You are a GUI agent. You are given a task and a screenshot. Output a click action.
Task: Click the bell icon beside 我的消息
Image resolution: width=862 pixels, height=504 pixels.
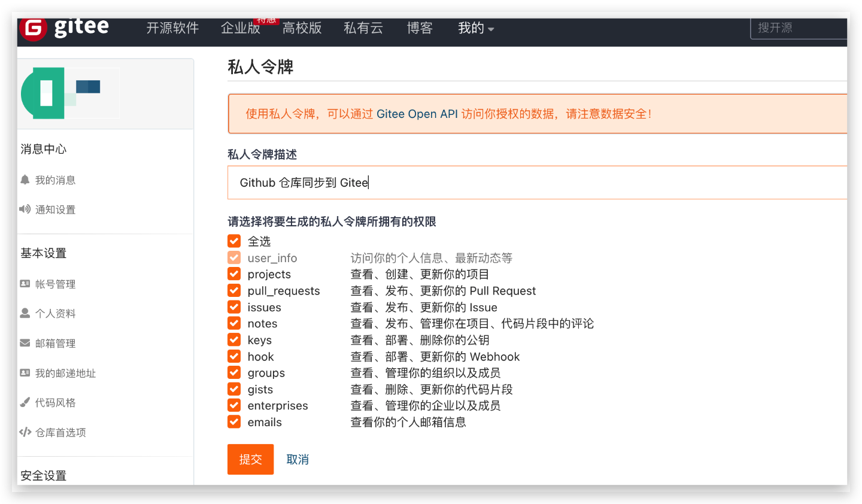tap(25, 180)
